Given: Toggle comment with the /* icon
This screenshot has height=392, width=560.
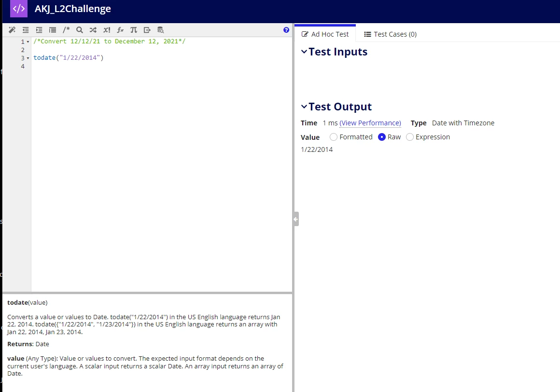Looking at the screenshot, I should pyautogui.click(x=66, y=30).
